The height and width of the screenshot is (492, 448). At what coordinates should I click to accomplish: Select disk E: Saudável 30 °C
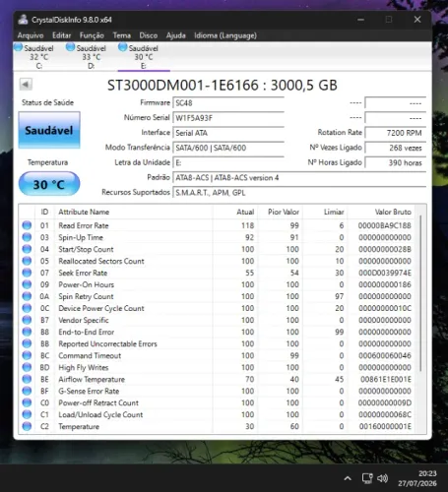coord(144,57)
